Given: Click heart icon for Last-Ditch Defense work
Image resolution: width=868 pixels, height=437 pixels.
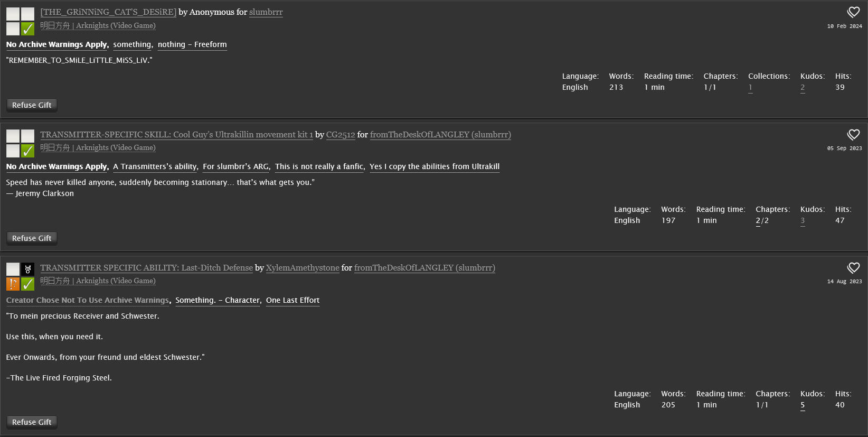Looking at the screenshot, I should coord(853,268).
